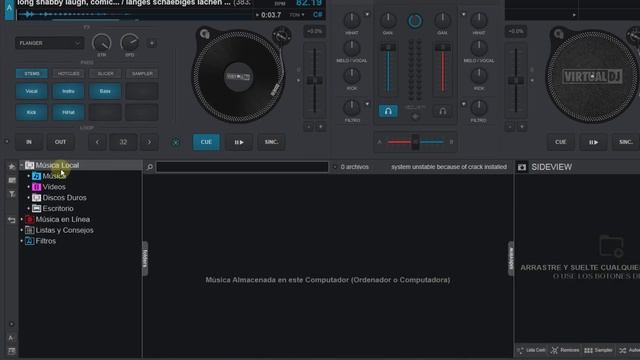Viewport: 640px width, 360px height.
Task: Toggle deck A play/pause
Action: tap(239, 142)
